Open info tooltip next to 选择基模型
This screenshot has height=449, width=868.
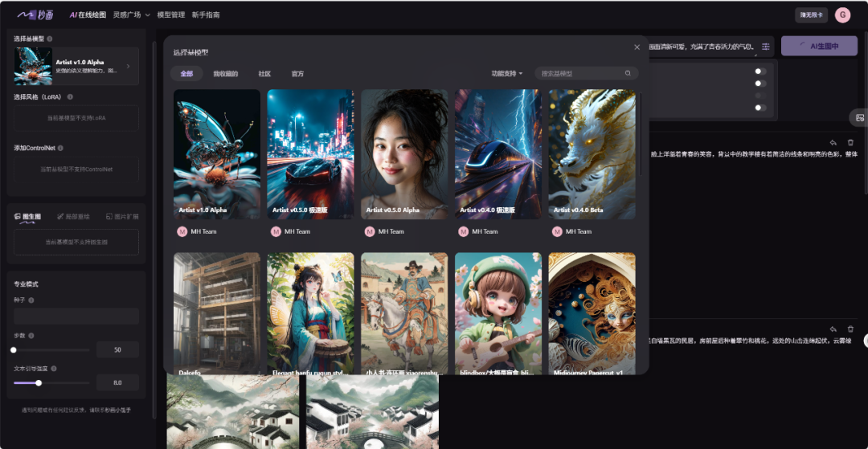point(50,39)
